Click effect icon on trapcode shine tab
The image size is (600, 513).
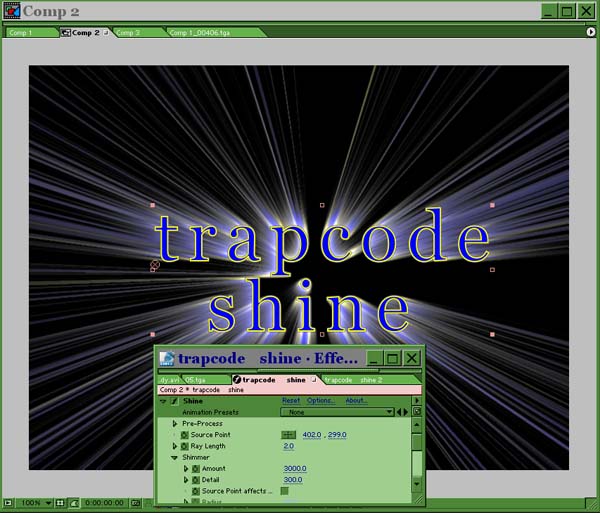237,379
